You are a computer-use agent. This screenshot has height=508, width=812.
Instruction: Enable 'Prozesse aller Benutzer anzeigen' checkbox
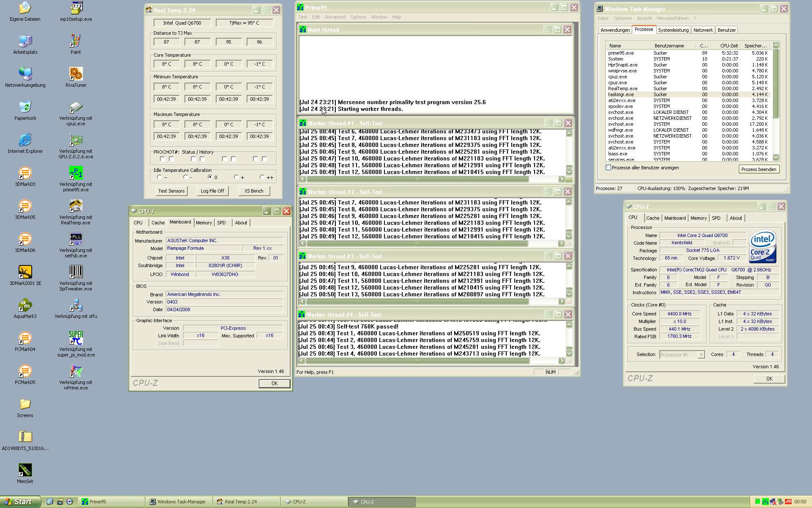point(608,168)
